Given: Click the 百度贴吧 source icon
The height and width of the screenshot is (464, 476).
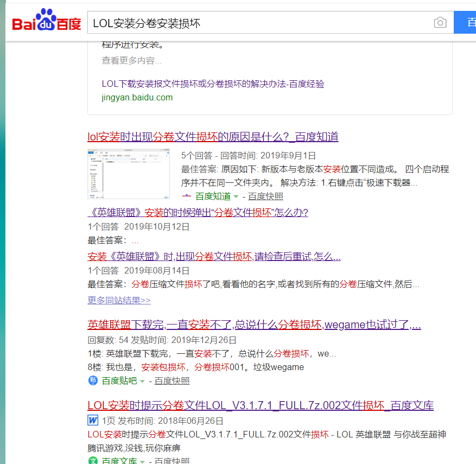Looking at the screenshot, I should coord(93,380).
